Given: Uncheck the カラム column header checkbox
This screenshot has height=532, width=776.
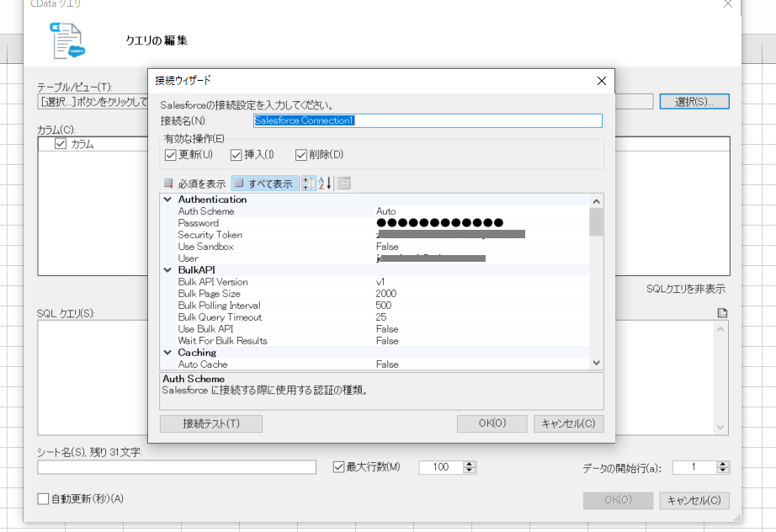Looking at the screenshot, I should click(61, 143).
